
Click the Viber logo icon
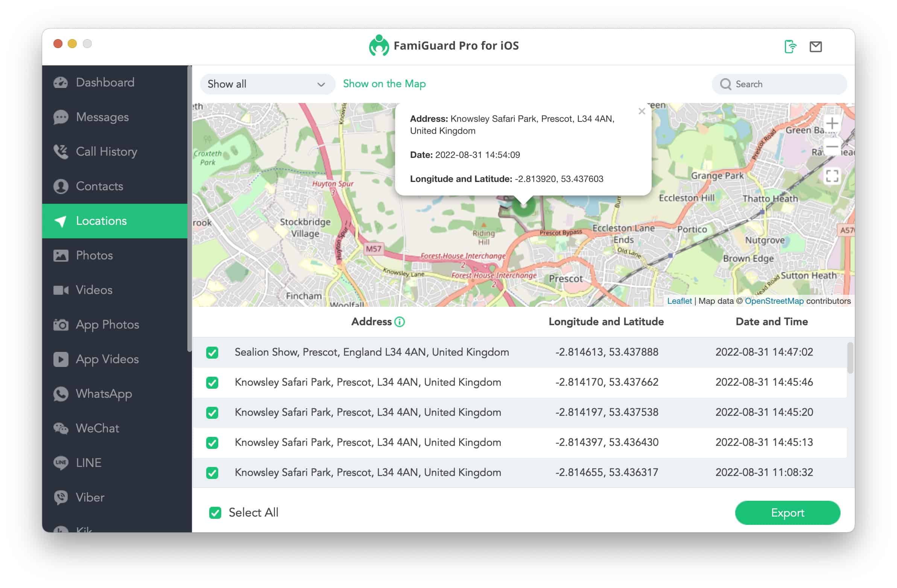(61, 498)
